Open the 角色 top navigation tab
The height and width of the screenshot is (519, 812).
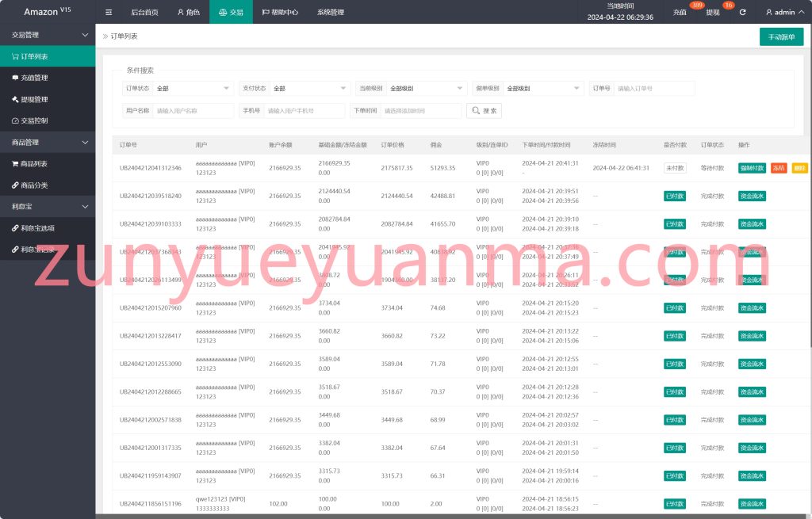point(189,12)
